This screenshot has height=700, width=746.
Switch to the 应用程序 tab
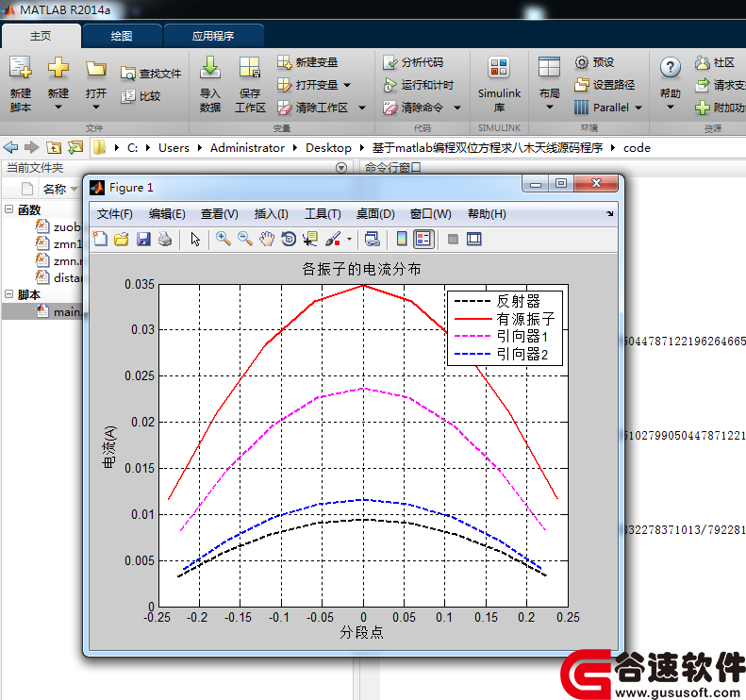click(213, 36)
